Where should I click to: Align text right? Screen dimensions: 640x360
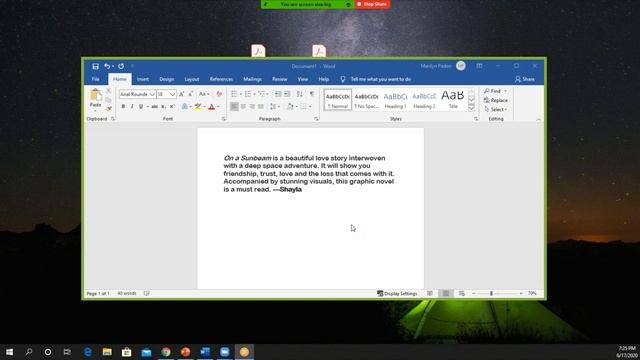252,107
